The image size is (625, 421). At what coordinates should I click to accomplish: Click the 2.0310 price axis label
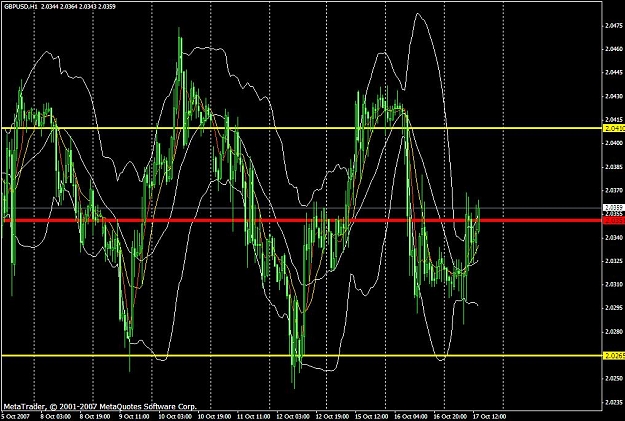click(614, 285)
